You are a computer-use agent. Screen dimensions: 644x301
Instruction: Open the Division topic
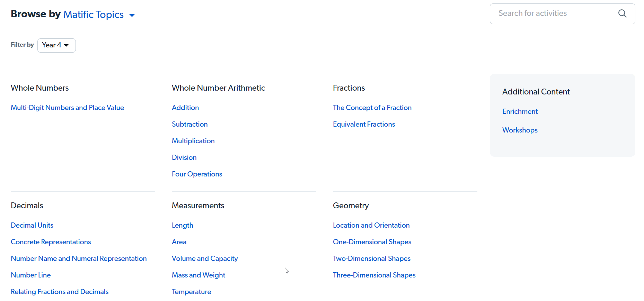(184, 157)
